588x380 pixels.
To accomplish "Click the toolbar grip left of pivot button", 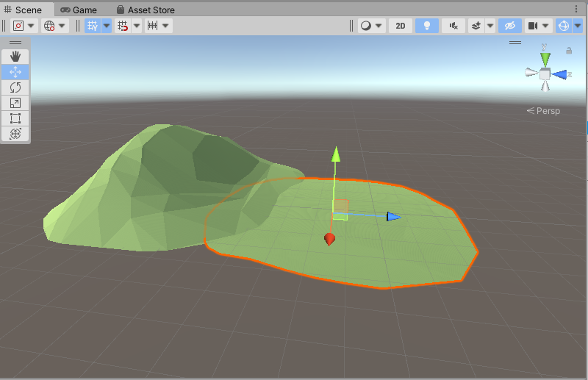I will point(4,26).
